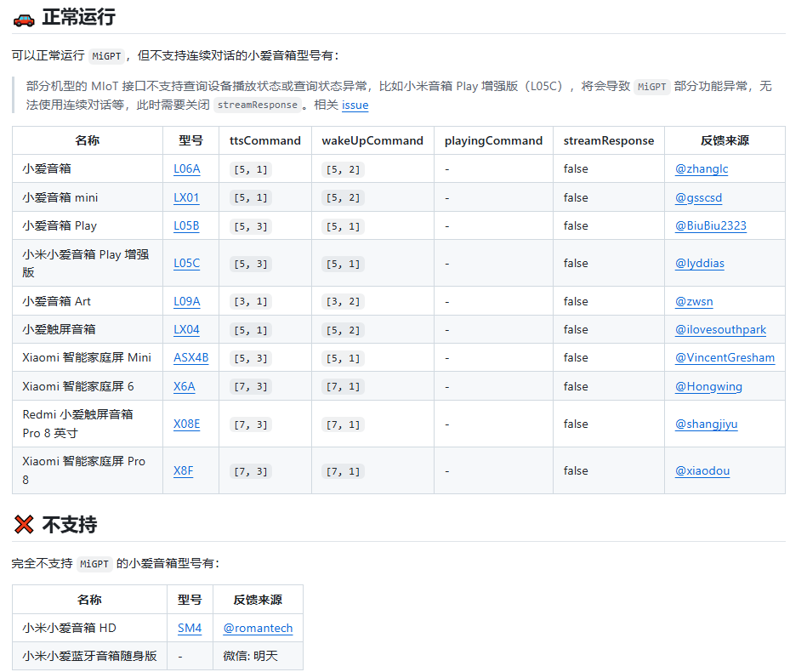Visit @Hongwing user profile
This screenshot has width=790, height=672.
click(x=708, y=387)
